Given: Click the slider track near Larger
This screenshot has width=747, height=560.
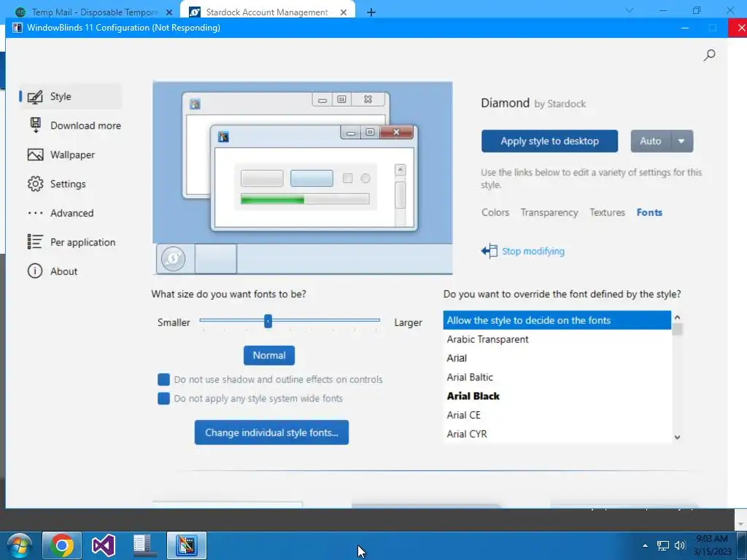Looking at the screenshot, I should (371, 321).
